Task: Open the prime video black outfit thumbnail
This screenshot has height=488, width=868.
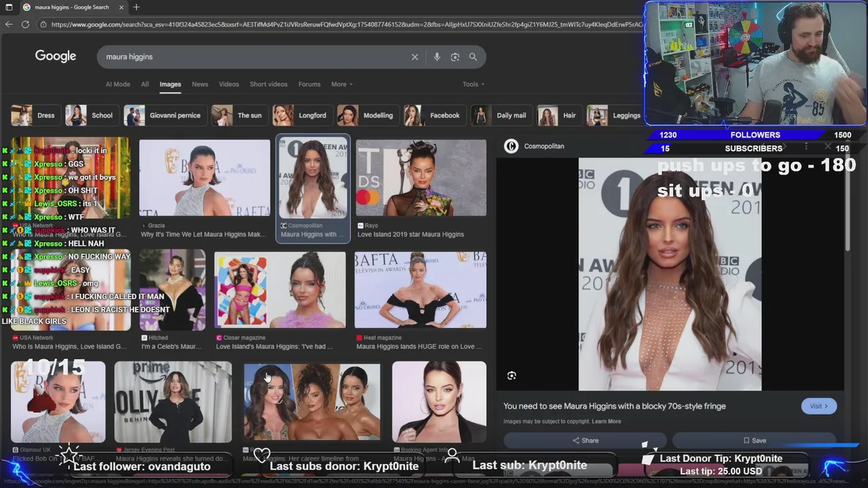Action: (173, 402)
